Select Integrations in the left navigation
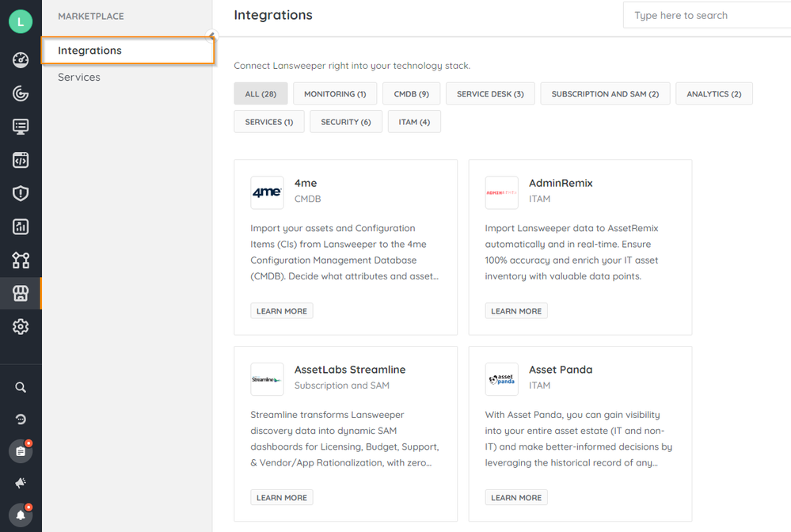The image size is (791, 532). [x=89, y=50]
